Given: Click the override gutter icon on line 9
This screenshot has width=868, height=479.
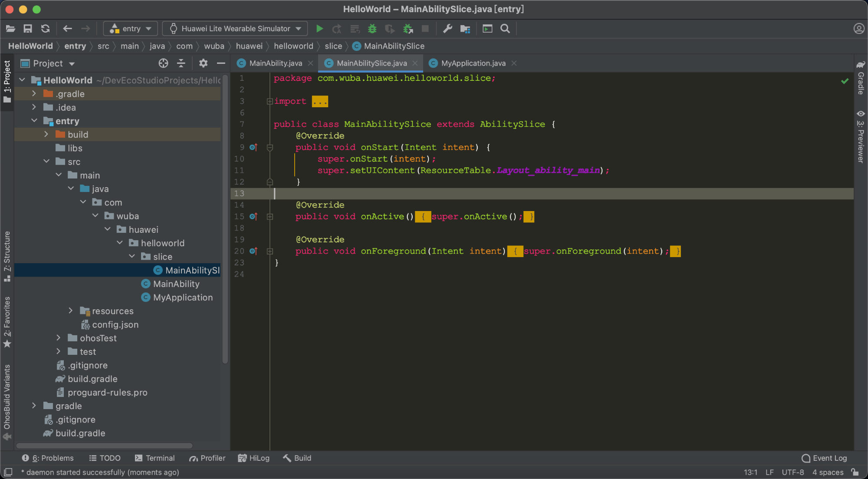Looking at the screenshot, I should pos(253,147).
